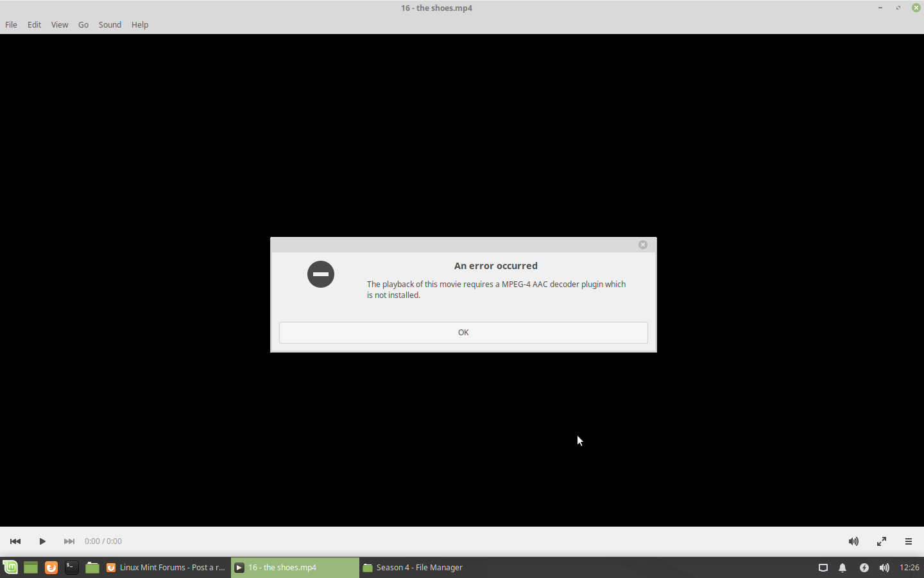Open the display tray icon
Viewport: 924px width, 578px height.
point(823,568)
